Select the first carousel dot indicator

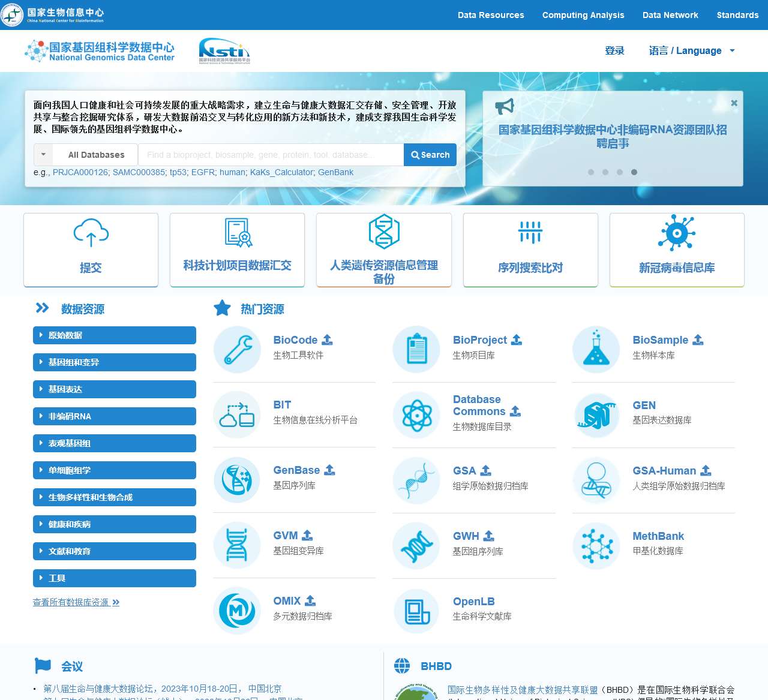pyautogui.click(x=591, y=172)
